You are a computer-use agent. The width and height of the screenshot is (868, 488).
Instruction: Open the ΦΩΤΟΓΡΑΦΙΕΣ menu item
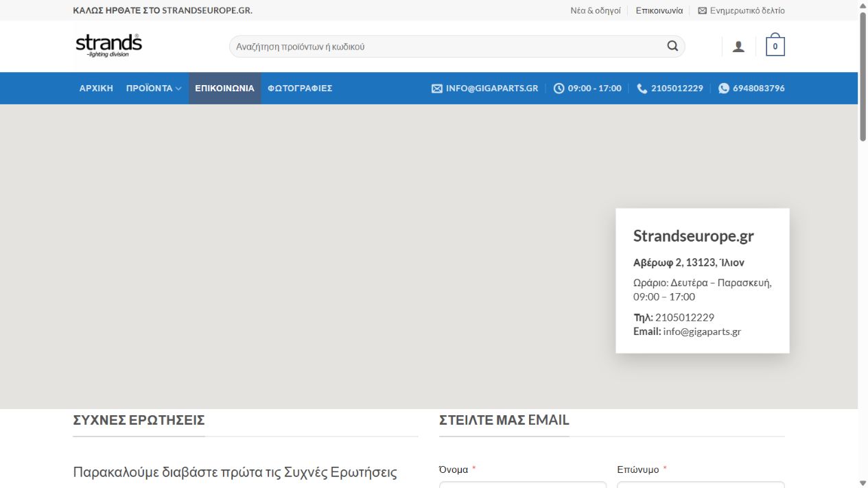pyautogui.click(x=300, y=89)
